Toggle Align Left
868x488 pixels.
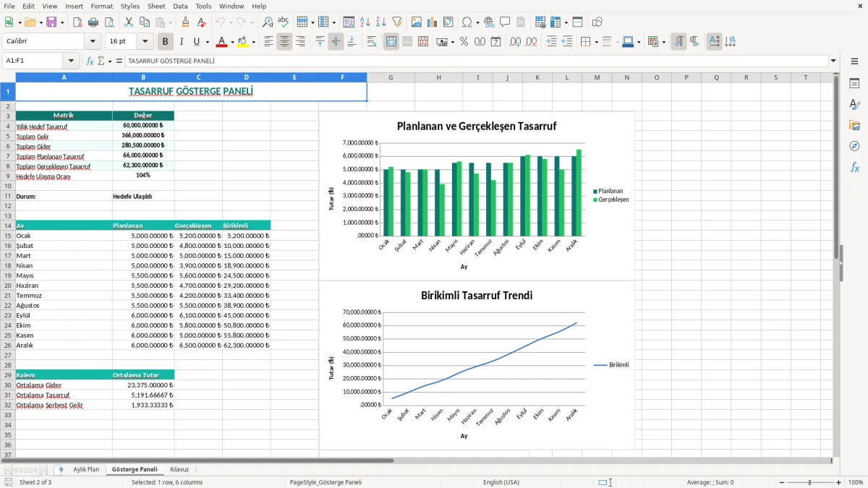(268, 42)
